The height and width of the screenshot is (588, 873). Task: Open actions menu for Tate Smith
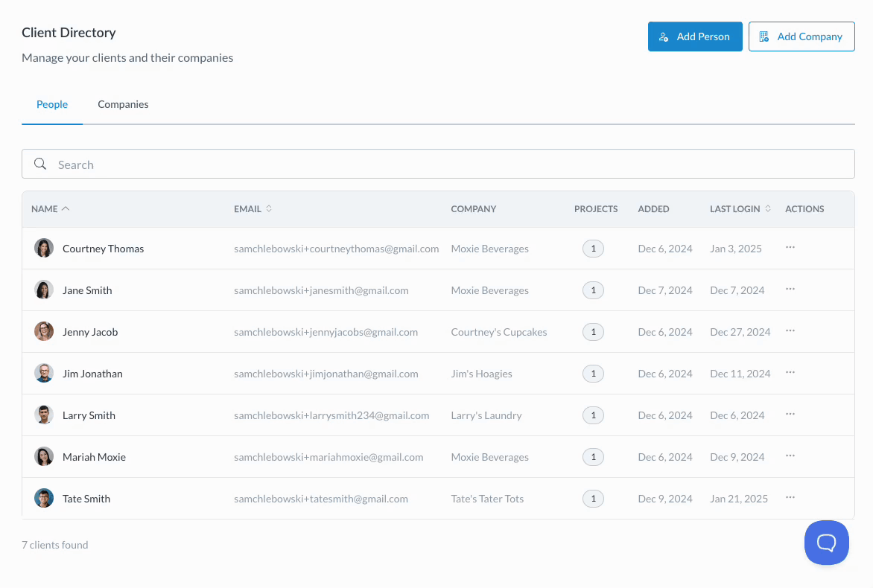click(790, 498)
